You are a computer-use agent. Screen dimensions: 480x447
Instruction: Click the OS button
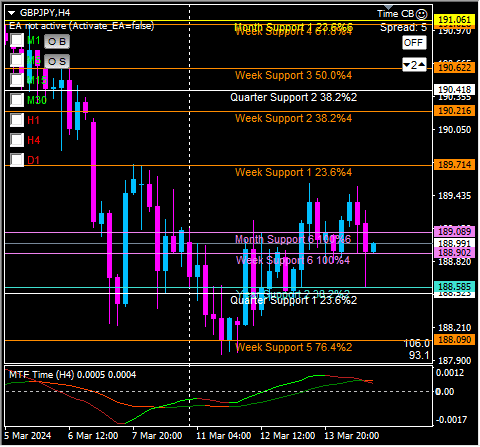pos(57,62)
